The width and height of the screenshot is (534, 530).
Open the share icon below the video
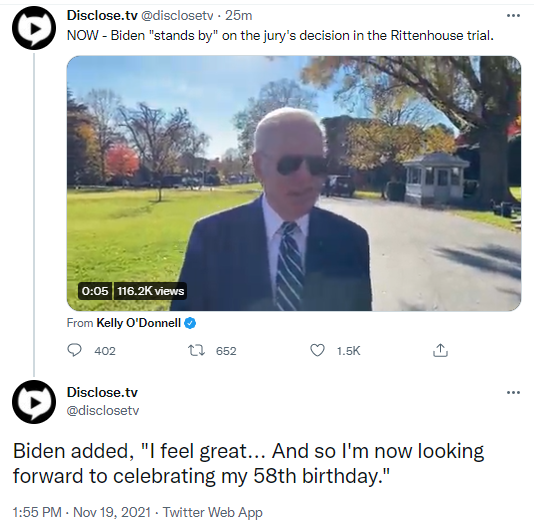(x=440, y=350)
